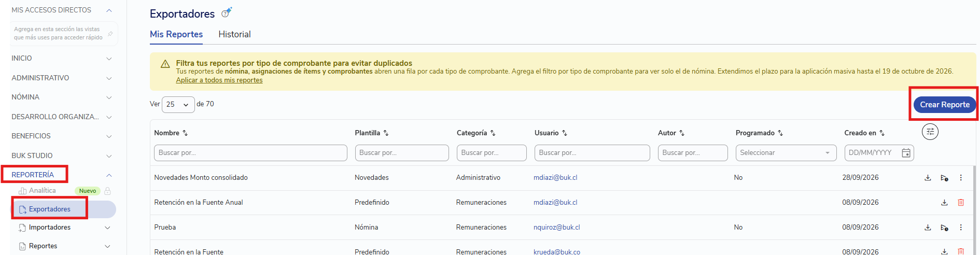Schedule the Prueba report run
This screenshot has height=255, width=980.
click(944, 228)
